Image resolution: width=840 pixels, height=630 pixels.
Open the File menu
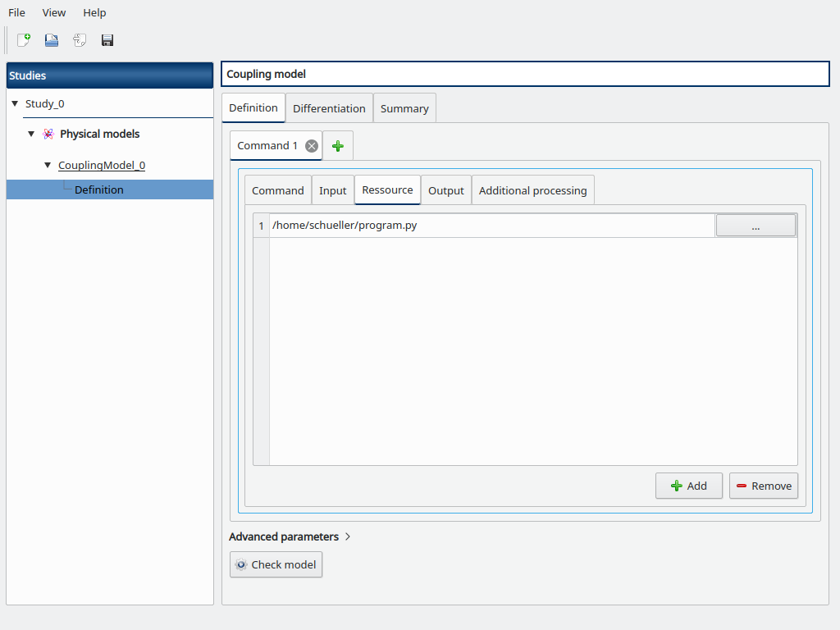click(x=16, y=12)
